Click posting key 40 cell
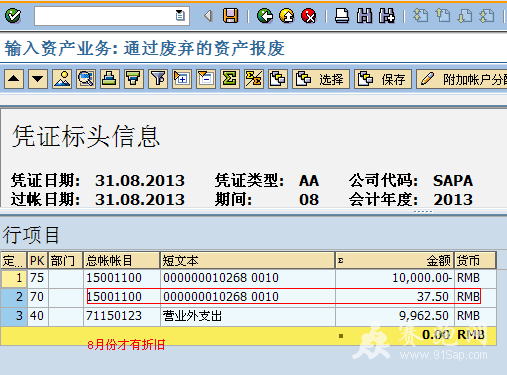Screen dimensions: 507x375 pyautogui.click(x=37, y=316)
